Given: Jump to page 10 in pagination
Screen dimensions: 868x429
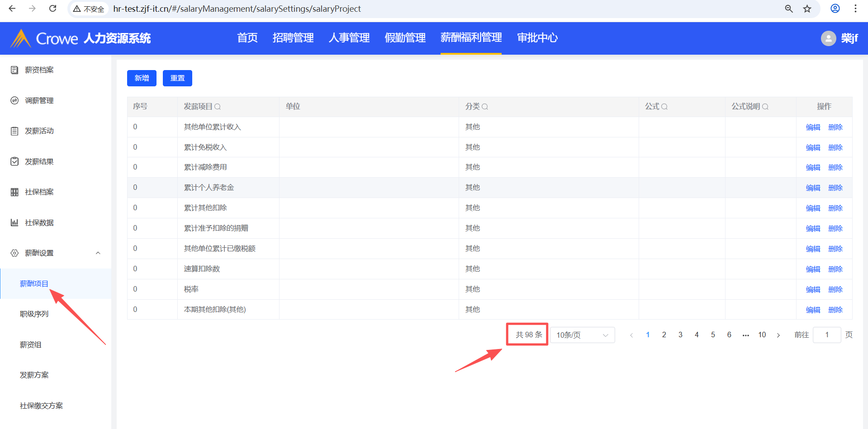Looking at the screenshot, I should (x=762, y=335).
